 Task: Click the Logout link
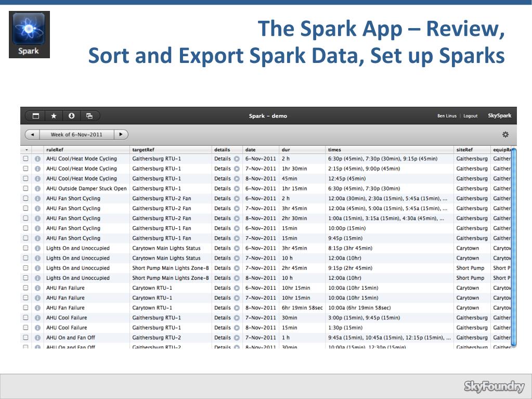(470, 115)
